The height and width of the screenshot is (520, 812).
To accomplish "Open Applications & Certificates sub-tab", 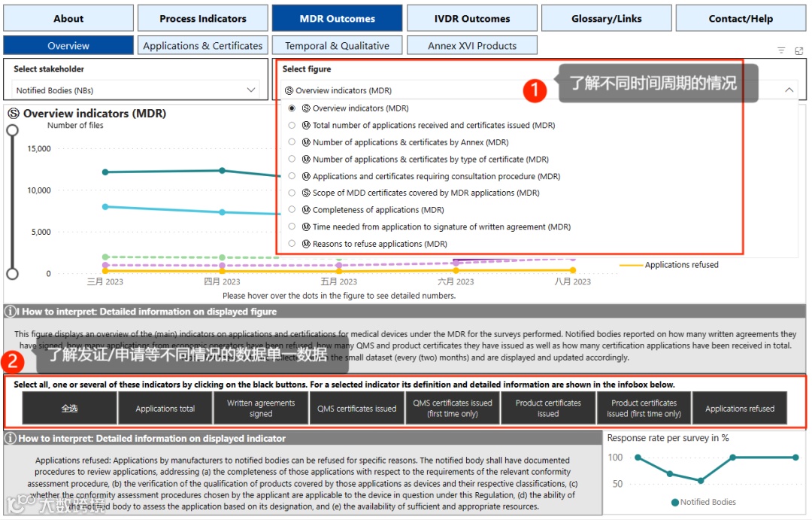I will click(203, 46).
